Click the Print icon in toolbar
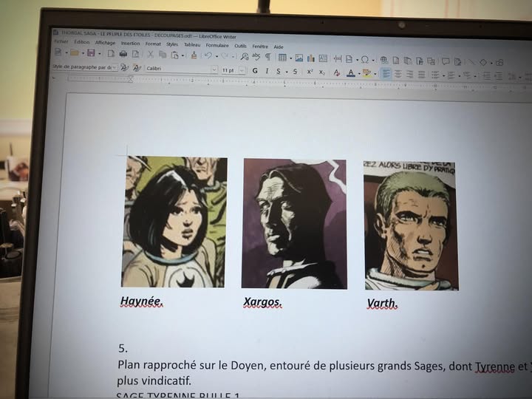The width and height of the screenshot is (532, 399). (123, 54)
